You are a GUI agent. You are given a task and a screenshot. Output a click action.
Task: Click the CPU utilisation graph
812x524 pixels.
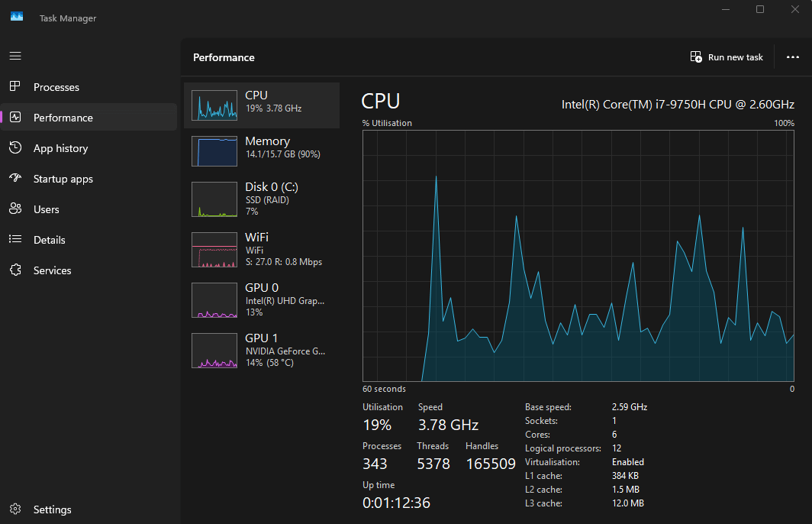[578, 256]
